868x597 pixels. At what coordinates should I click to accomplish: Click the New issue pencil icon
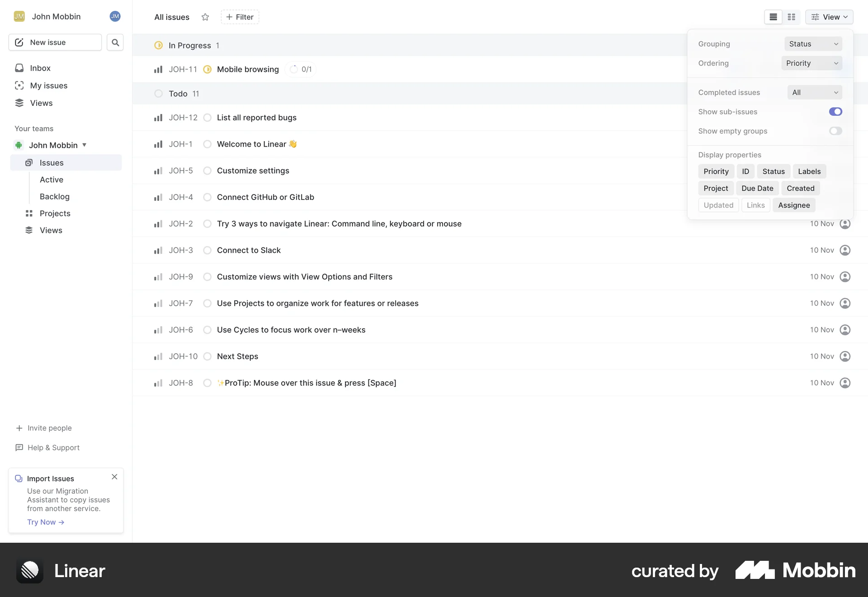(x=19, y=42)
